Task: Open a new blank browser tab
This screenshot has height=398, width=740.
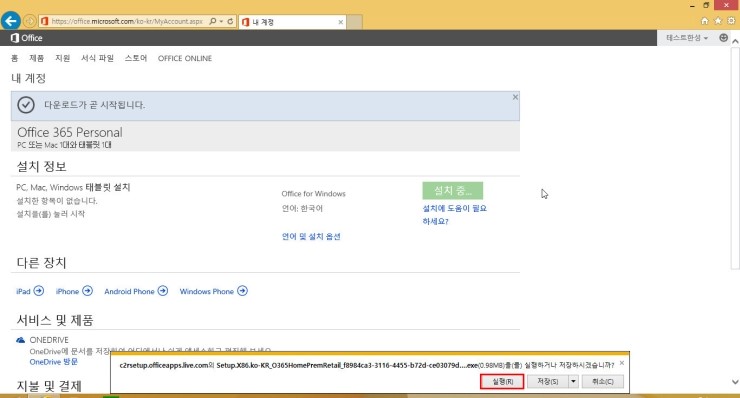Action: 355,22
